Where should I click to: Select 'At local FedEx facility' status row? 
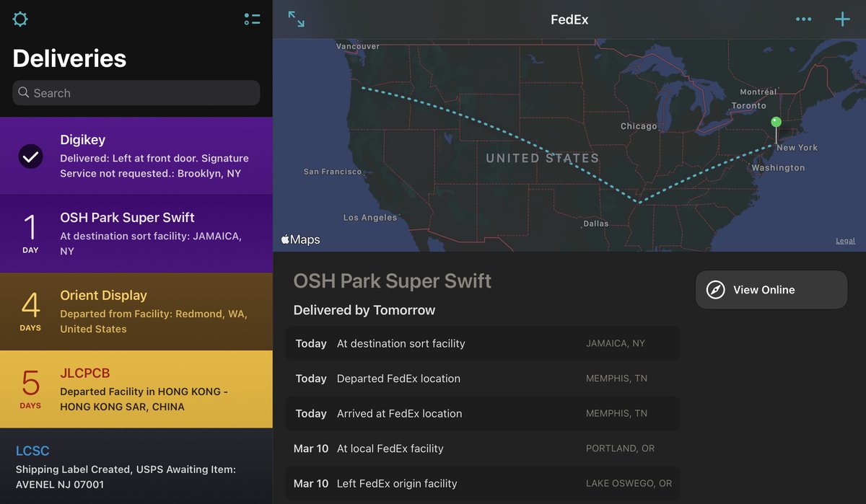click(x=483, y=448)
